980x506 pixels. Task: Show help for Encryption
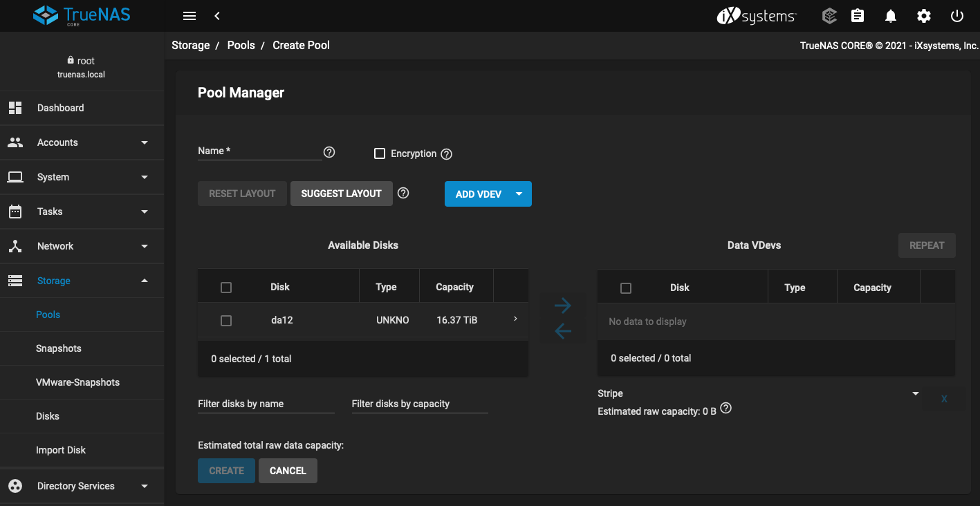click(446, 154)
